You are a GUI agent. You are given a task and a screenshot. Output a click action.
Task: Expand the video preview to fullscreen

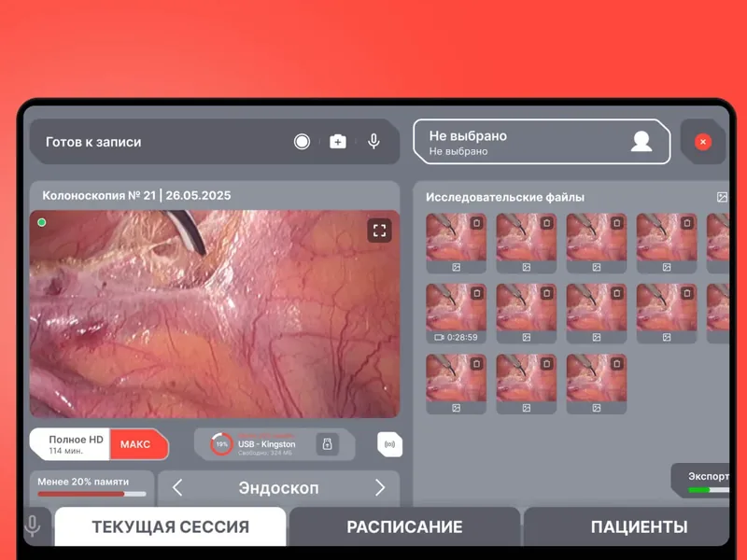pos(379,231)
